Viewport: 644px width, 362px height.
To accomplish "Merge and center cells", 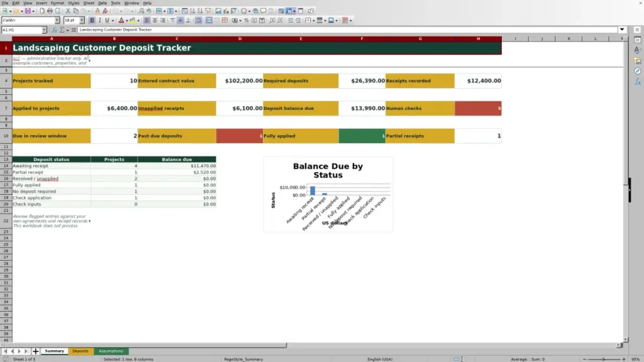I will (209, 21).
